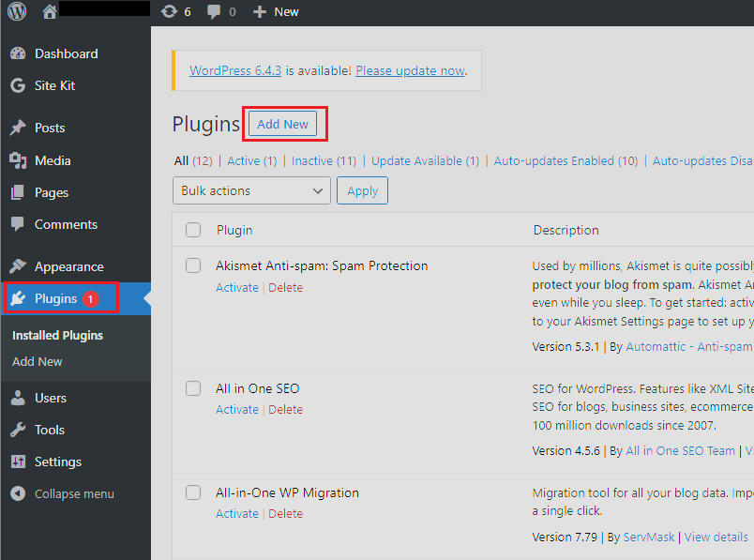754x560 pixels.
Task: Delete All-in-One WP Migration plugin
Action: pyautogui.click(x=286, y=514)
